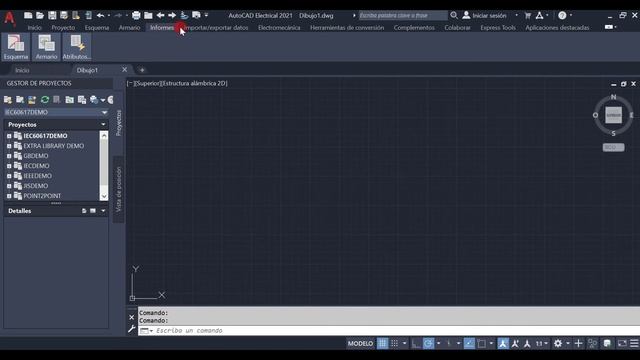This screenshot has height=360, width=640.
Task: Click the MODELO space button
Action: tap(360, 344)
